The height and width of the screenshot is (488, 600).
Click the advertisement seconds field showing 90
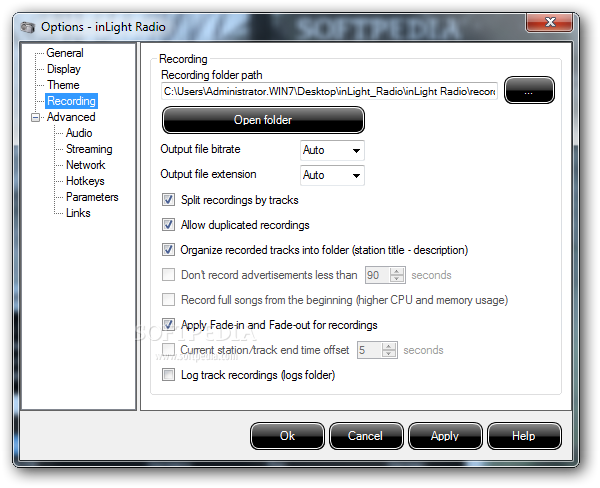click(x=378, y=275)
